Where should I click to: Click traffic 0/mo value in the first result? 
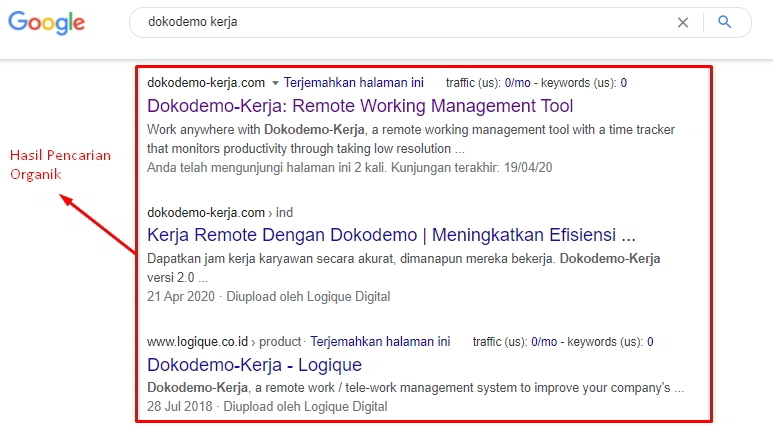point(517,83)
